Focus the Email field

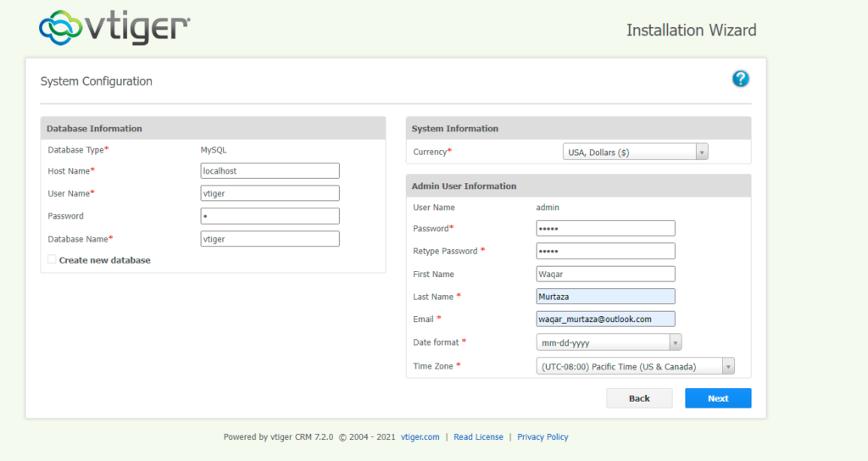(x=605, y=319)
